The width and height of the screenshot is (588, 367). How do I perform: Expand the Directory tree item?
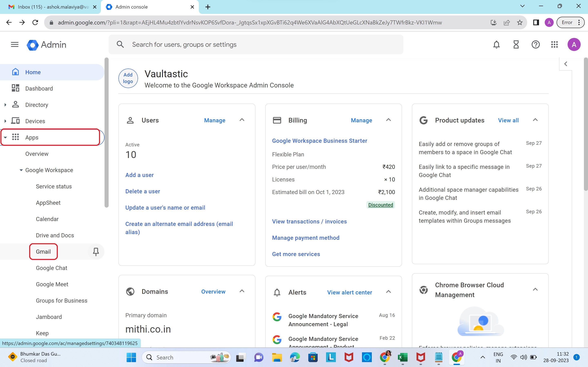pyautogui.click(x=5, y=105)
